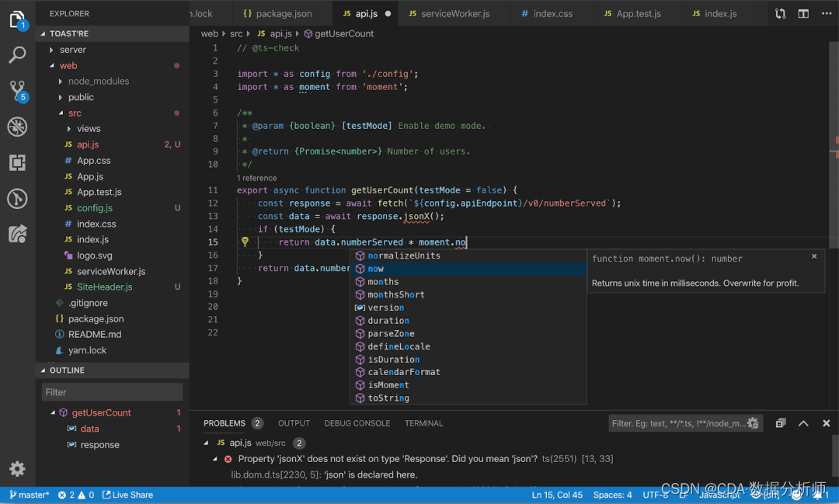Start Live Share from status bar
The image size is (839, 504).
127,495
